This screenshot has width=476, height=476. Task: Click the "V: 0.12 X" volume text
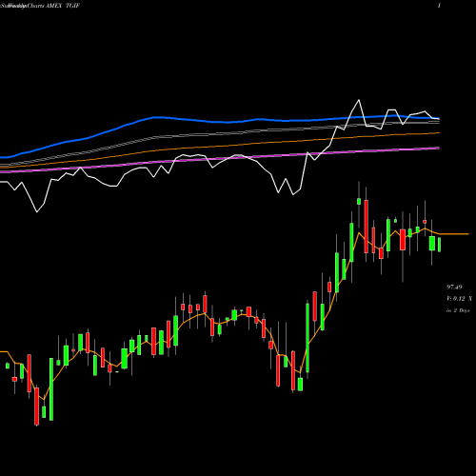(459, 299)
